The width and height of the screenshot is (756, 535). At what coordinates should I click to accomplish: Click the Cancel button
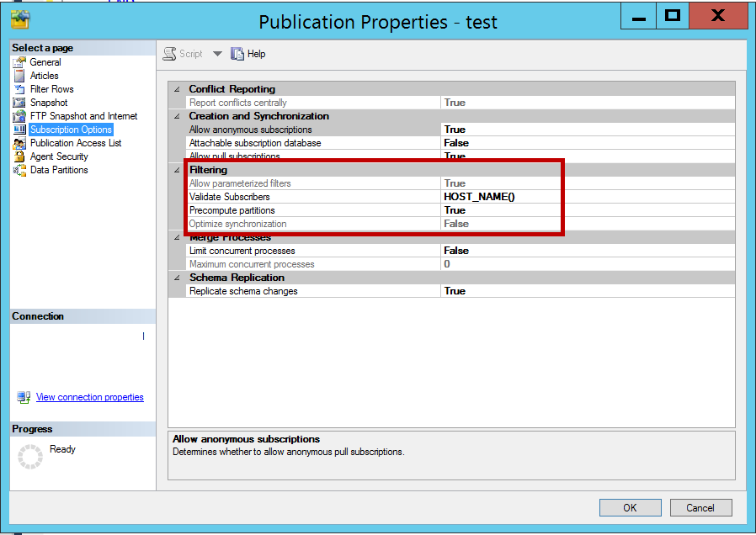pyautogui.click(x=700, y=507)
